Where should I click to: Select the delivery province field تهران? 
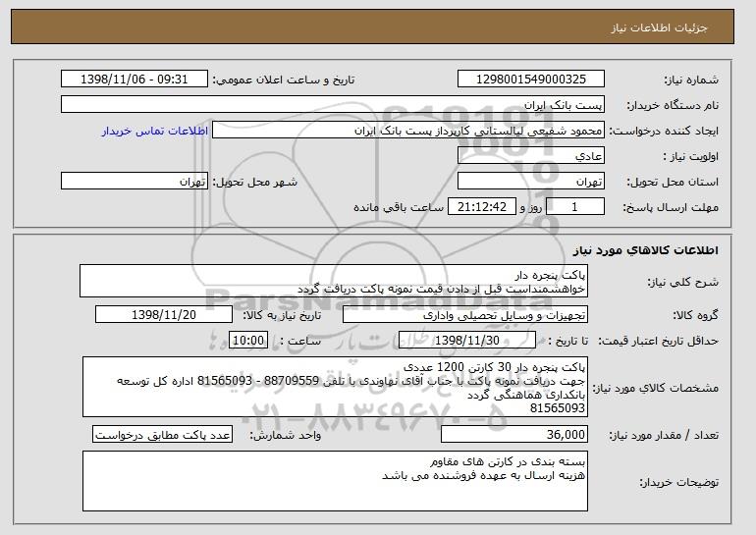(x=531, y=182)
